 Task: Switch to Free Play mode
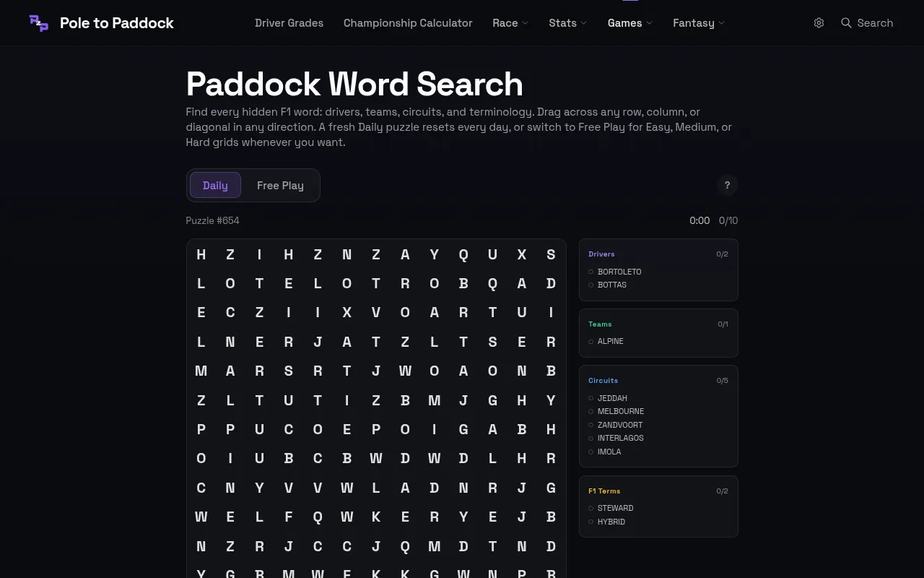(x=280, y=186)
